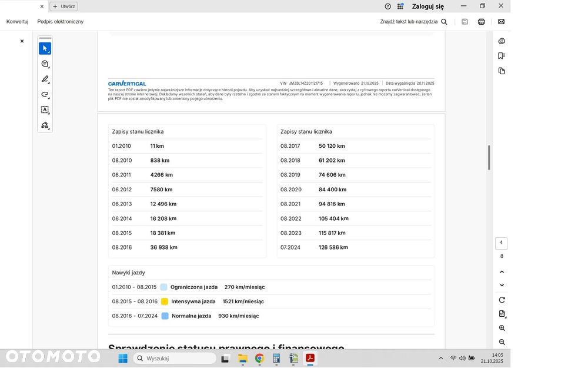The image size is (588, 368).
Task: Zoom in on the document
Action: coord(502,328)
